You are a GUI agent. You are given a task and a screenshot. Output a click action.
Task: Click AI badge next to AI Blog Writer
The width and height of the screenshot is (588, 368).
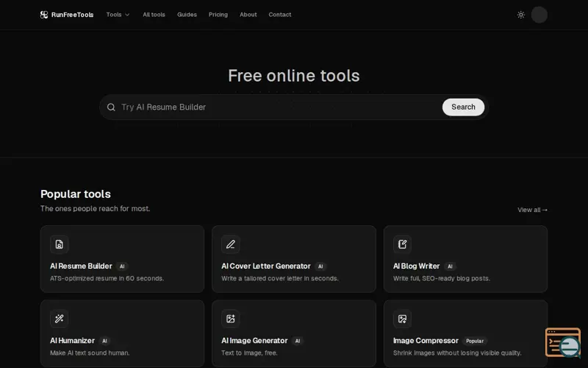pyautogui.click(x=450, y=266)
